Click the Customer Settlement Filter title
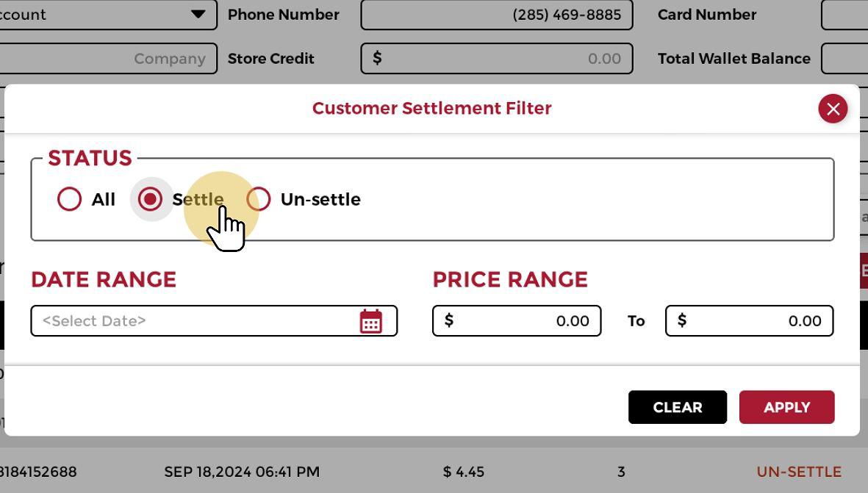 click(431, 109)
